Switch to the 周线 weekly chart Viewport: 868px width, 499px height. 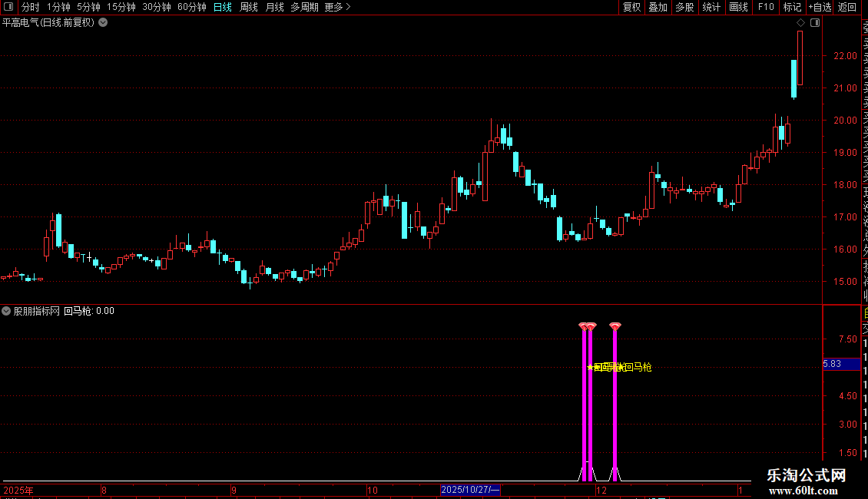[249, 7]
